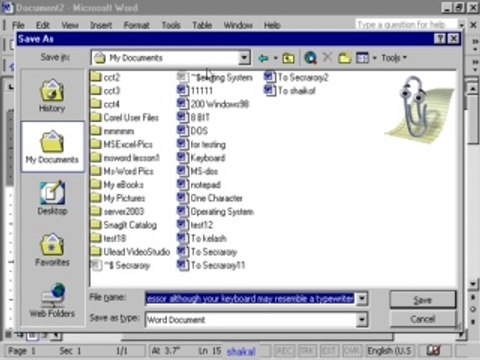Select the 8 BIT document

click(x=193, y=117)
